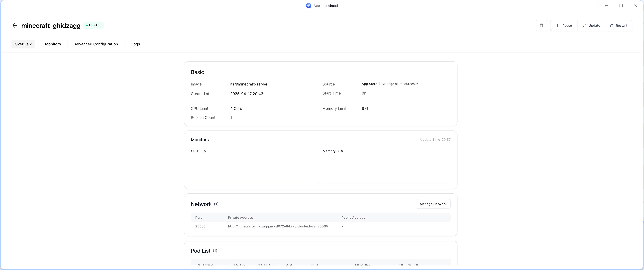The image size is (644, 270).
Task: Click the App Store source label
Action: [369, 84]
